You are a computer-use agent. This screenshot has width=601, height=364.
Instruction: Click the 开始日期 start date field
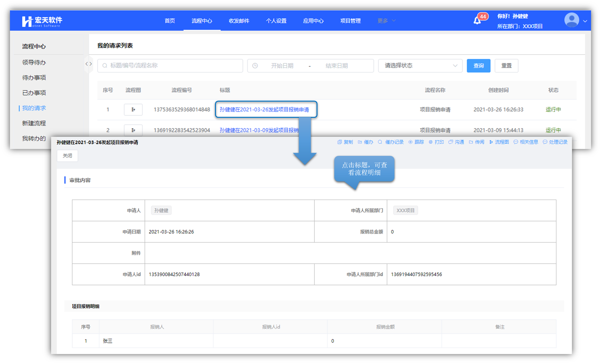click(282, 66)
